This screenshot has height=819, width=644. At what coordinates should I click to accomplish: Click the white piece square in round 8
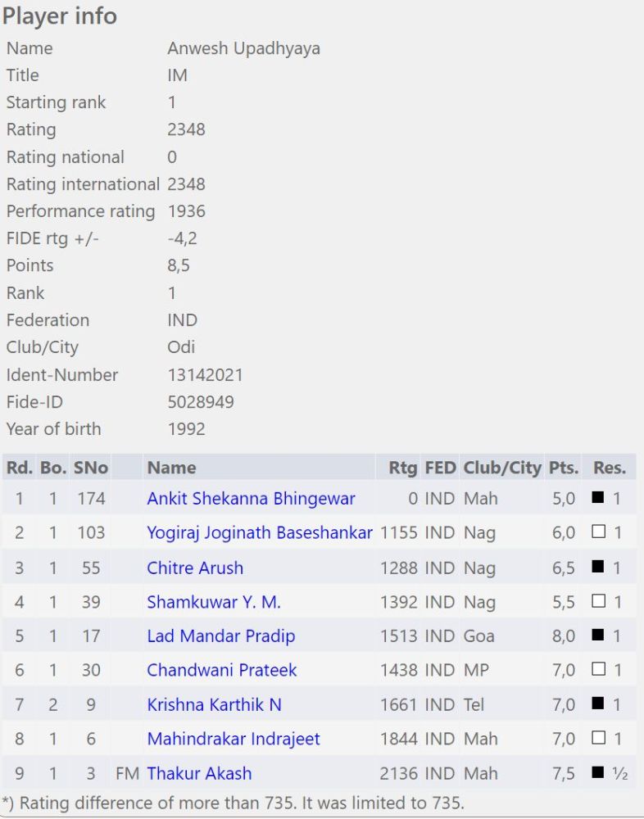[598, 739]
